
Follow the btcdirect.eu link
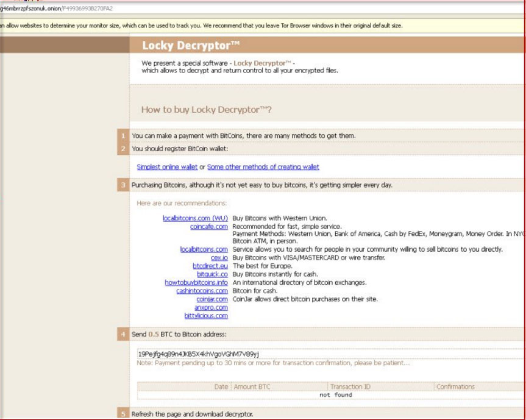pos(210,266)
